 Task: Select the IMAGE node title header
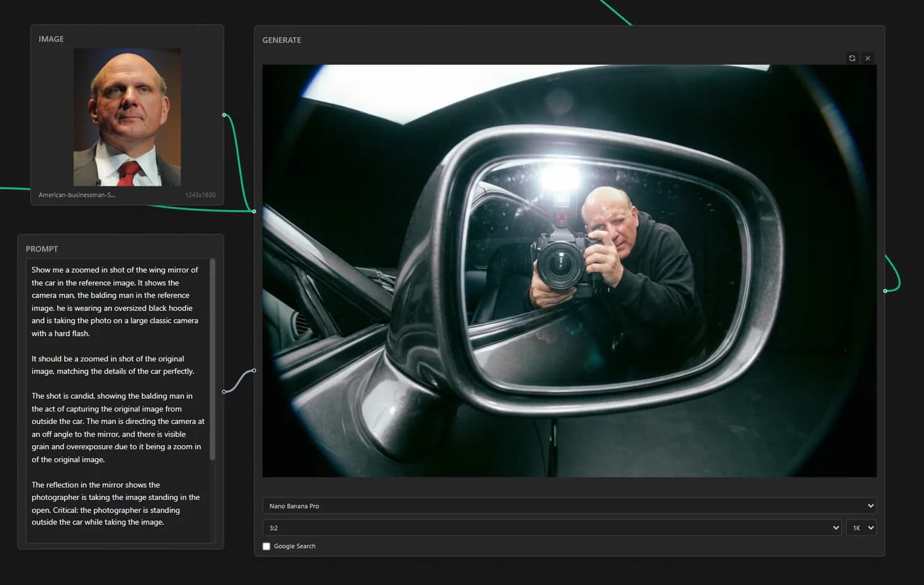click(51, 39)
